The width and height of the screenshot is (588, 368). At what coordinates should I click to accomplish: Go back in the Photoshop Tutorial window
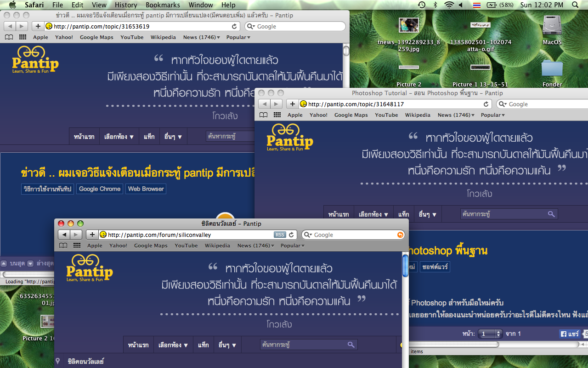(264, 104)
